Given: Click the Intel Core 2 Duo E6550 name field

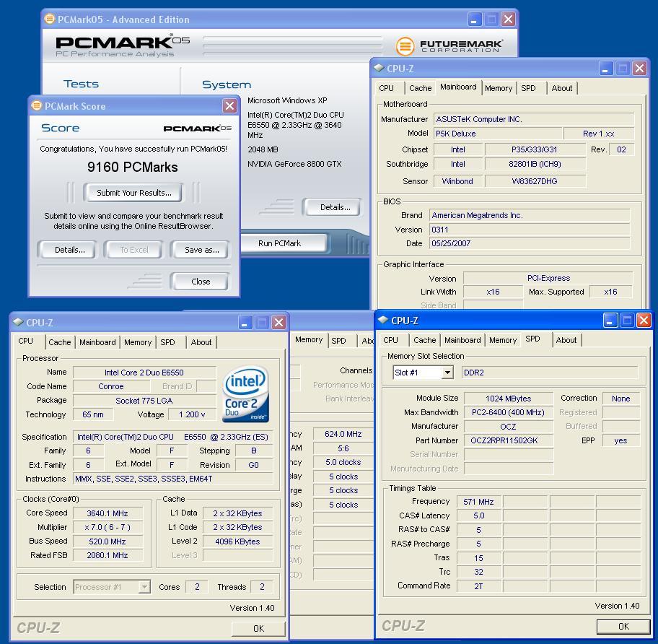Looking at the screenshot, I should click(x=144, y=373).
